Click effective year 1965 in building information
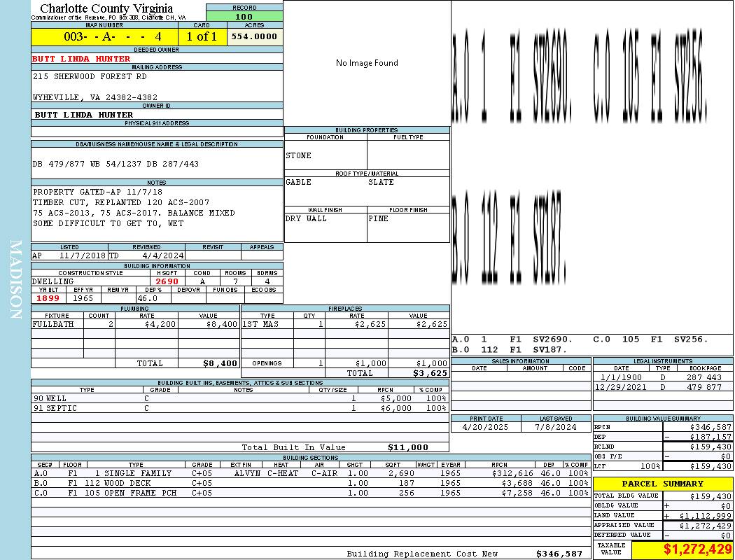 (x=83, y=298)
